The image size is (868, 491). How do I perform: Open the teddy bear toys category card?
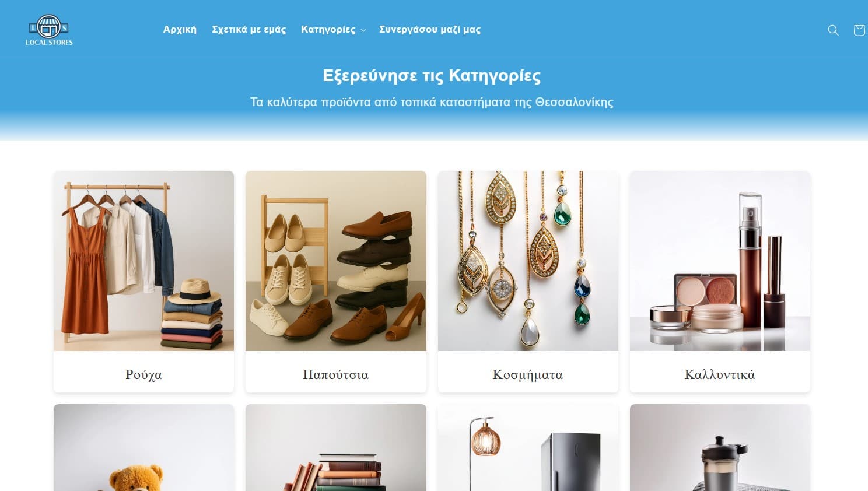pos(143,448)
